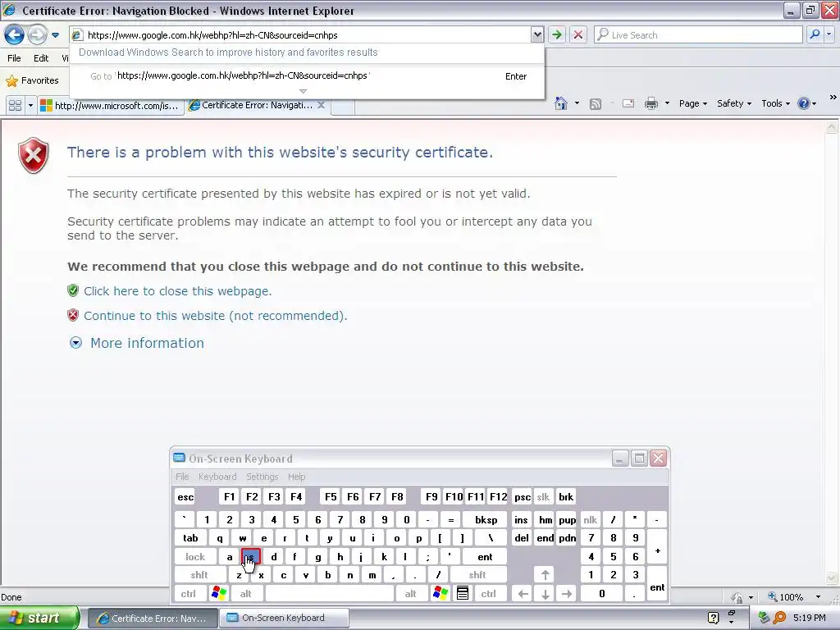Viewport: 840px width, 630px height.
Task: Click the left Windows logo key
Action: 219,594
